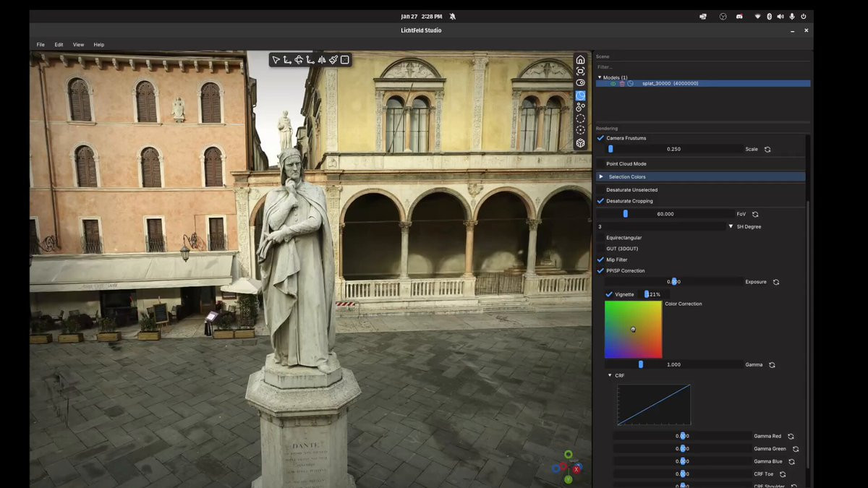The height and width of the screenshot is (488, 868).
Task: Hide splat_30000 with the eye icon
Action: [613, 84]
